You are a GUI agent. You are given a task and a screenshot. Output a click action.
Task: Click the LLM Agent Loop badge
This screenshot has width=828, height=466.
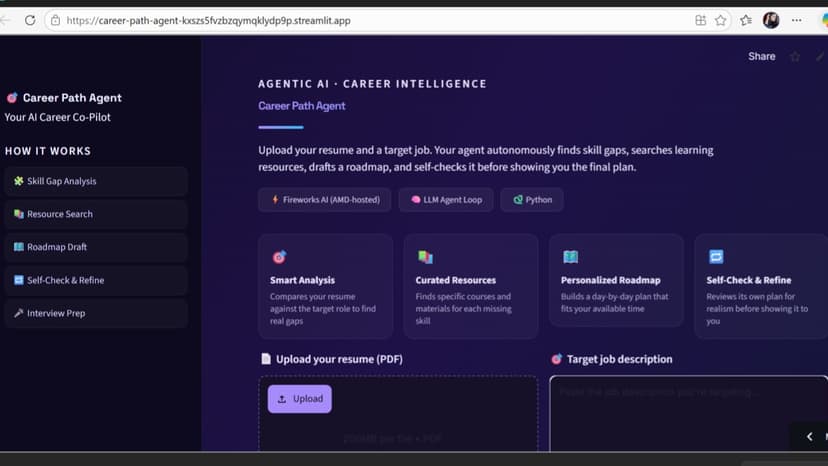coord(446,200)
